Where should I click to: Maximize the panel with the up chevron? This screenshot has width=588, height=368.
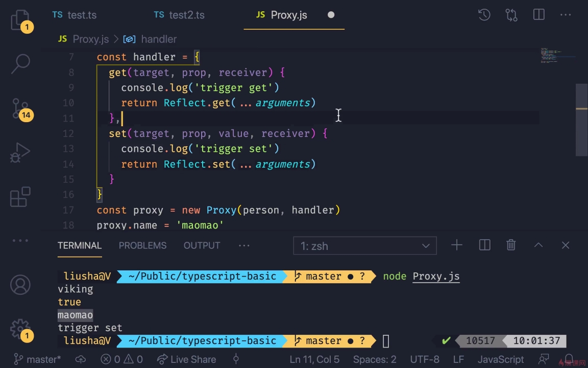click(538, 245)
